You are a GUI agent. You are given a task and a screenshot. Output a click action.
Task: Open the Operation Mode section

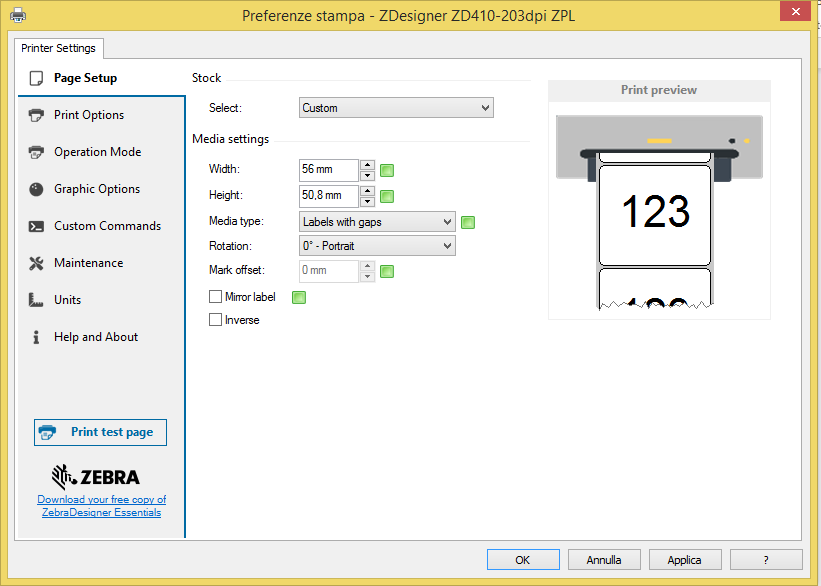(x=102, y=152)
